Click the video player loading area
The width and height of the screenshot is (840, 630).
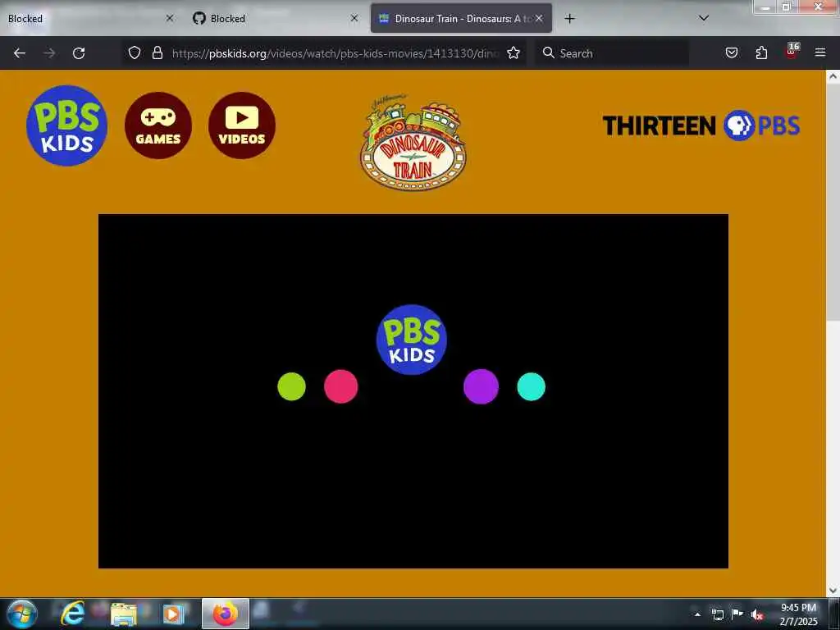[413, 391]
